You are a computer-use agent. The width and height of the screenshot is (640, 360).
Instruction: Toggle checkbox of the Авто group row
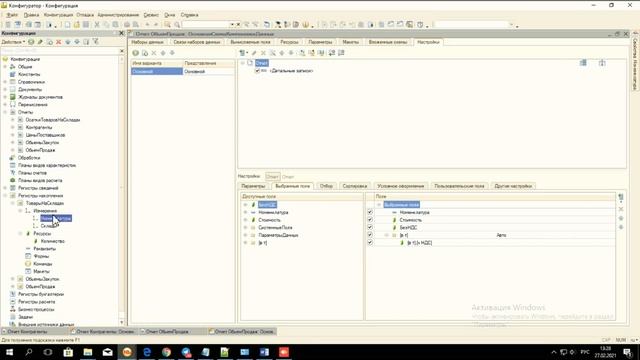click(x=370, y=235)
